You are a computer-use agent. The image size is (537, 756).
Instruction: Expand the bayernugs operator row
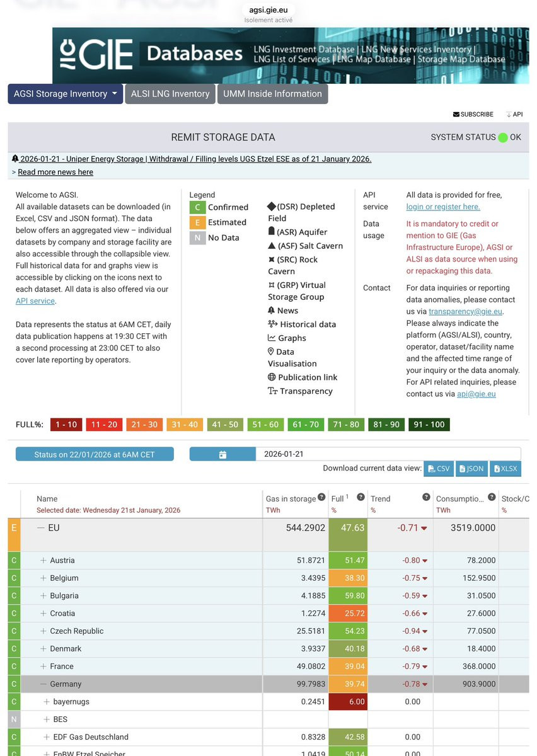(47, 702)
